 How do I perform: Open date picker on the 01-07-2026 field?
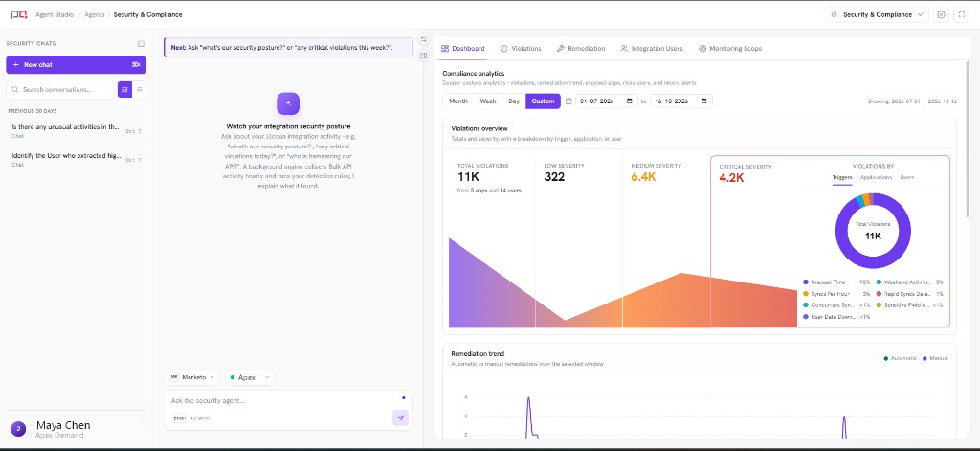click(x=630, y=101)
